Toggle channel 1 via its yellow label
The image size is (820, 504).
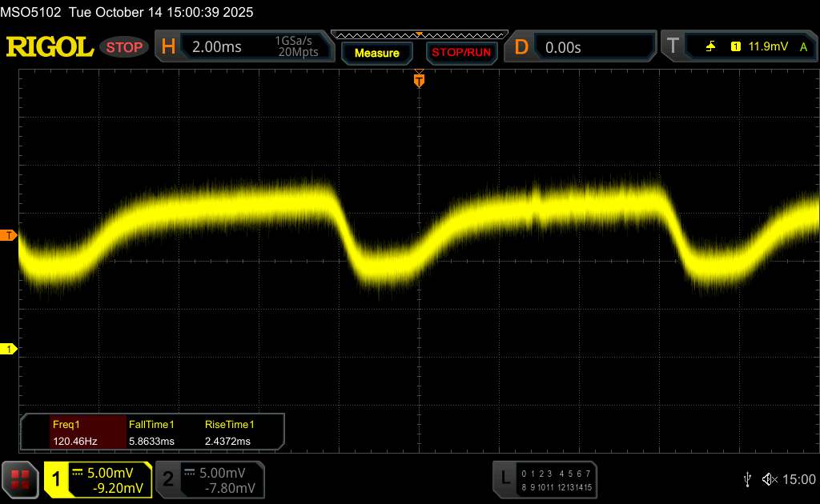pos(57,479)
